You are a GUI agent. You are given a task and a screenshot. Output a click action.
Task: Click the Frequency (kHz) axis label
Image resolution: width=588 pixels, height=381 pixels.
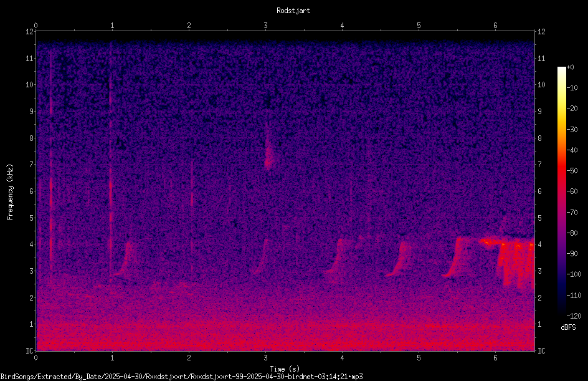10,192
